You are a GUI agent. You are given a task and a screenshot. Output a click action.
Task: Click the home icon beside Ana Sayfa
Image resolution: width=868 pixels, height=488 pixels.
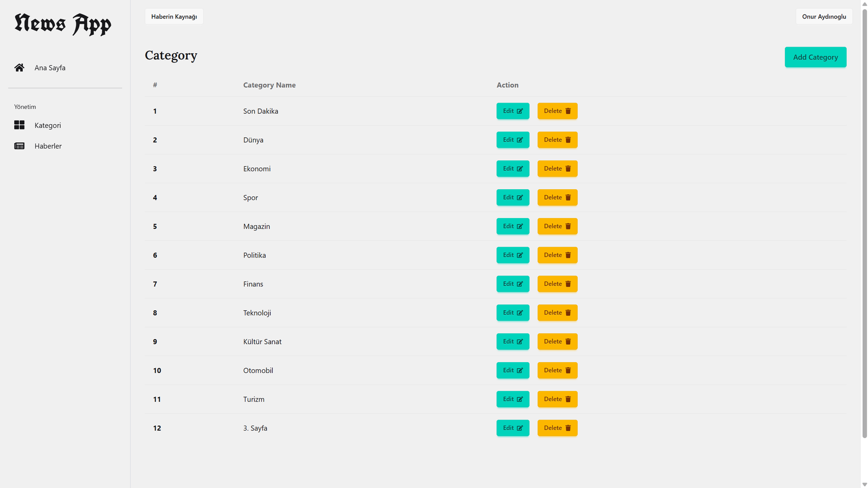(x=20, y=68)
